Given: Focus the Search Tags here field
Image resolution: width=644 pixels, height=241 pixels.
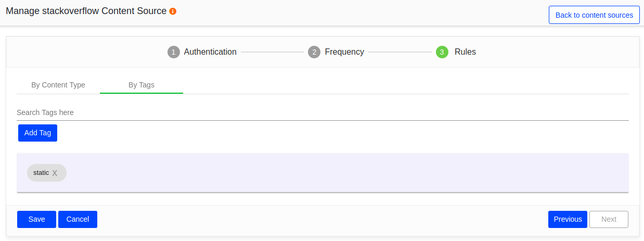Looking at the screenshot, I should click(x=323, y=112).
